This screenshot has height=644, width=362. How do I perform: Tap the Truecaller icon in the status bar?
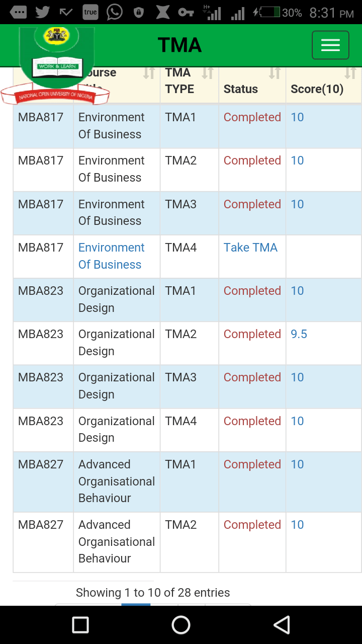(x=90, y=11)
